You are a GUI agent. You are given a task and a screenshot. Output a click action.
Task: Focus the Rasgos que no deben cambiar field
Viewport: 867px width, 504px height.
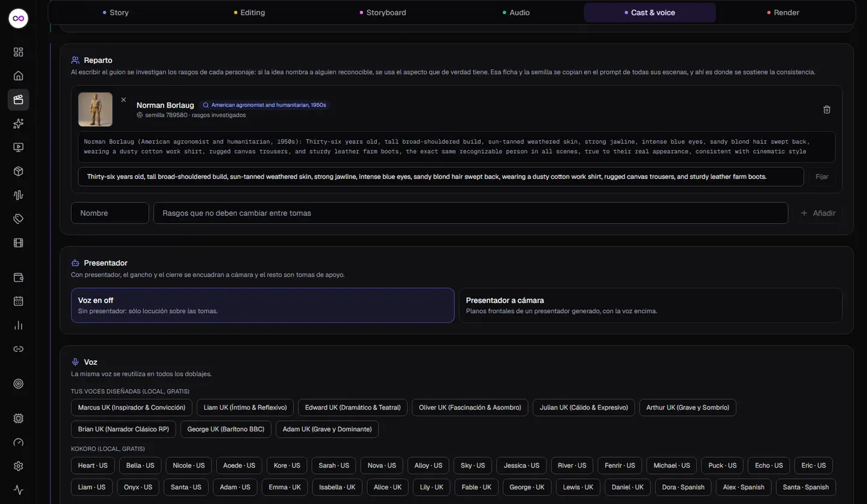(x=471, y=213)
